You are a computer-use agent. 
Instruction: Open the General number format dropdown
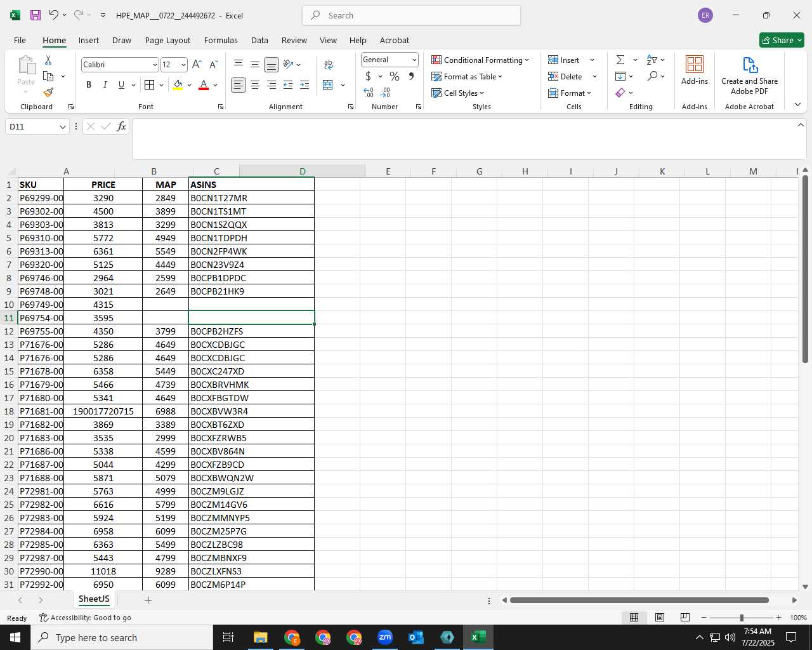coord(414,60)
